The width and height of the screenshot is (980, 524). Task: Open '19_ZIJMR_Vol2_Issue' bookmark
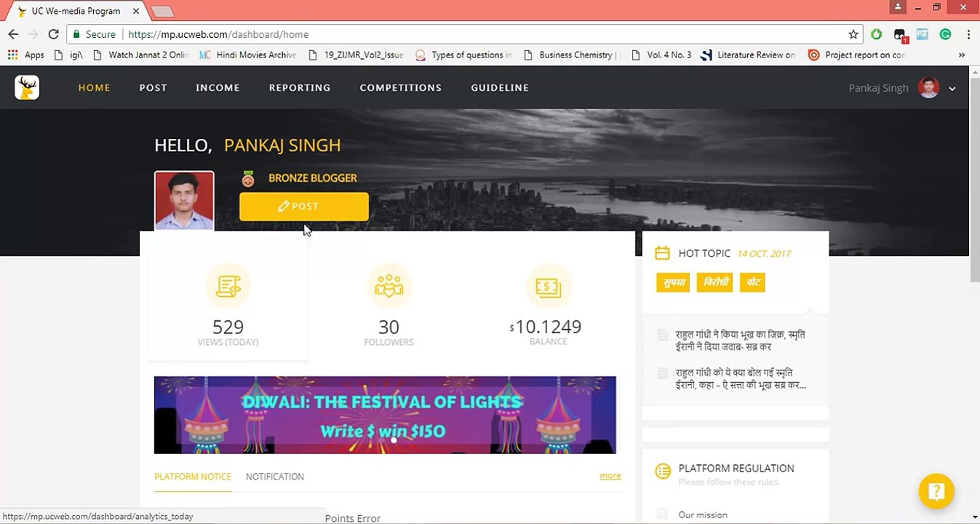pyautogui.click(x=356, y=55)
